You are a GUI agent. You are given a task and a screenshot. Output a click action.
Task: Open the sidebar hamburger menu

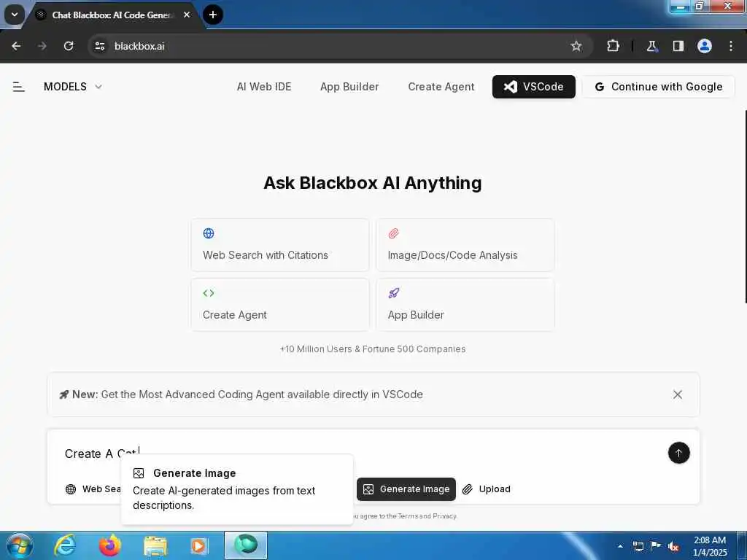[x=18, y=87]
